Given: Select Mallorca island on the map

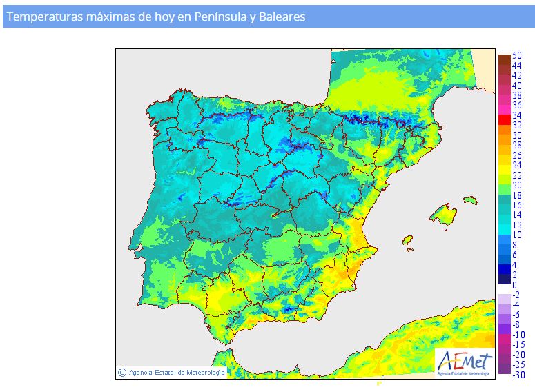Looking at the screenshot, I should click(442, 213).
